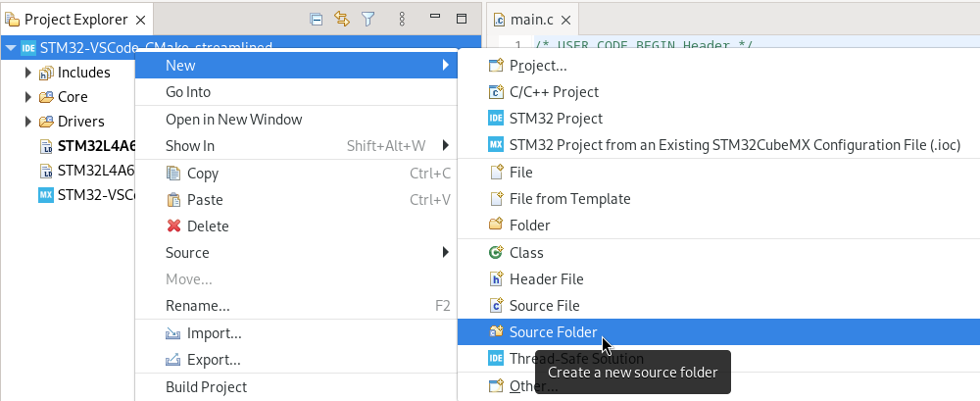Open the Project Explorer filter icon
This screenshot has width=980, height=401.
[x=368, y=19]
